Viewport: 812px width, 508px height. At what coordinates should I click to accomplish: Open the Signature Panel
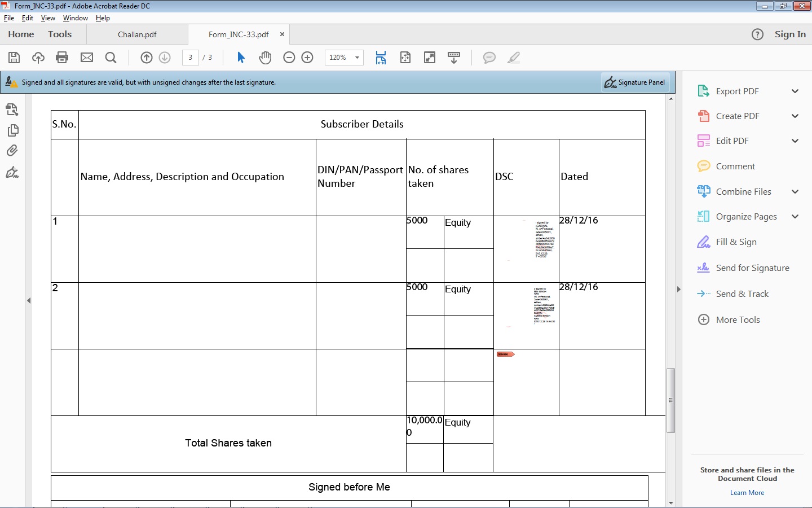(634, 82)
